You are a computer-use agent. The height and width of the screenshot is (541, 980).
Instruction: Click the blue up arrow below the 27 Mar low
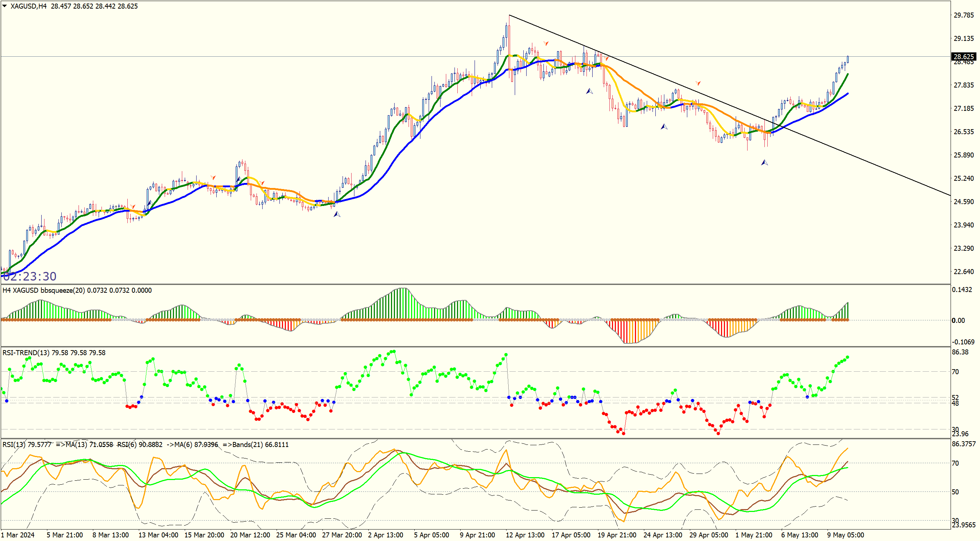(x=337, y=215)
